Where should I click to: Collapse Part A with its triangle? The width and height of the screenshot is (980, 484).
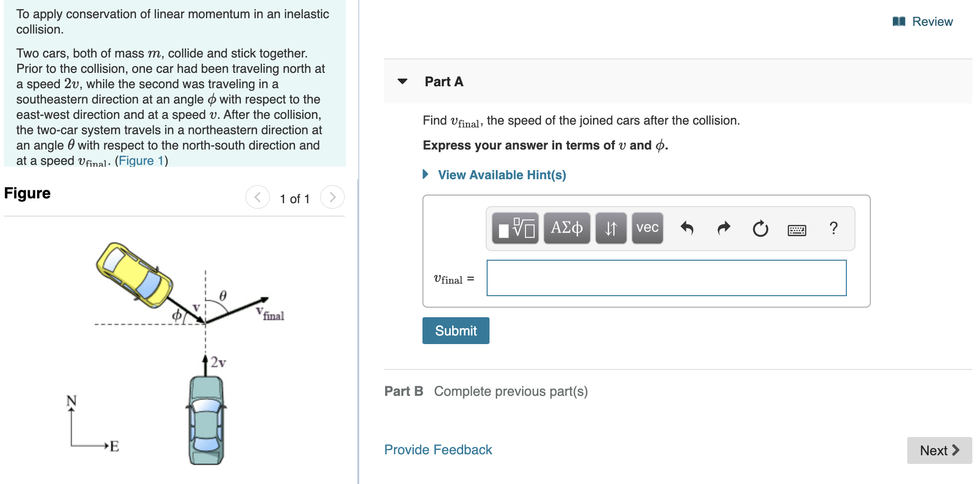coord(403,81)
